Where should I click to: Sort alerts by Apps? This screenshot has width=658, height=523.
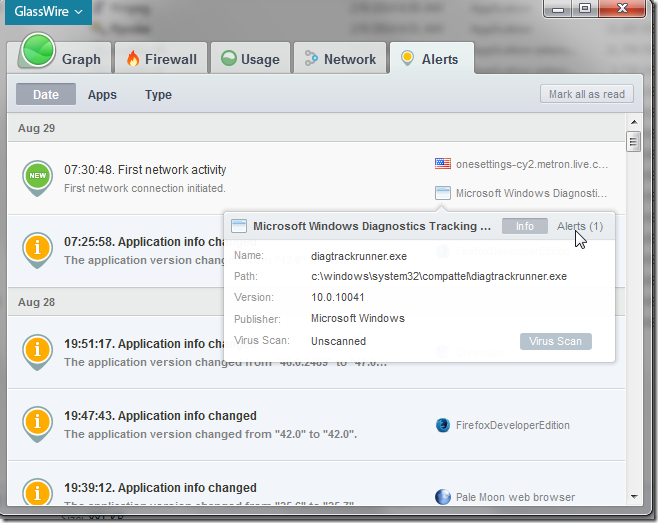[x=102, y=94]
